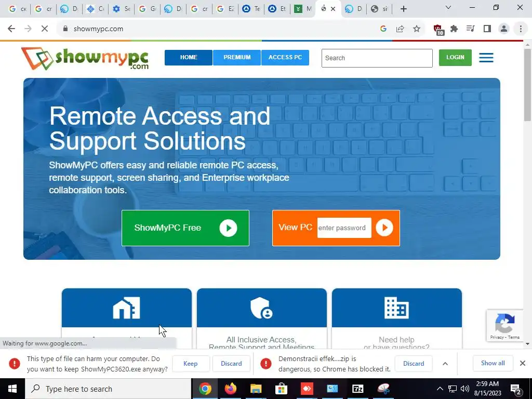Select the home-access house icon card
This screenshot has height=399, width=532.
point(127,308)
